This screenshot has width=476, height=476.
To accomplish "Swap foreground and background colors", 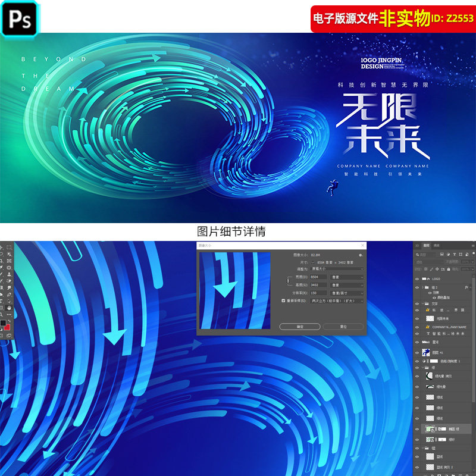I will coord(10,321).
